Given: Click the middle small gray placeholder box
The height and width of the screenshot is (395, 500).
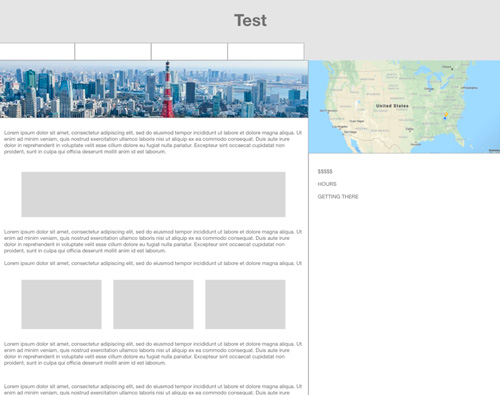Looking at the screenshot, I should click(x=153, y=304).
